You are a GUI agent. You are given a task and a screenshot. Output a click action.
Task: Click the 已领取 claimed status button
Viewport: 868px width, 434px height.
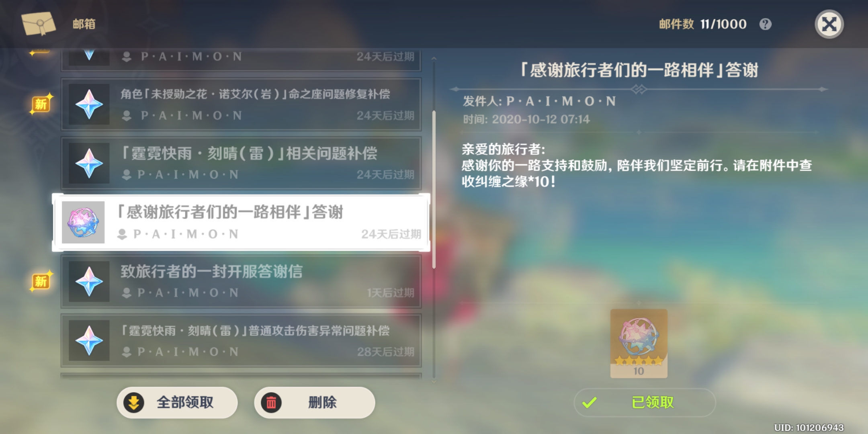645,402
